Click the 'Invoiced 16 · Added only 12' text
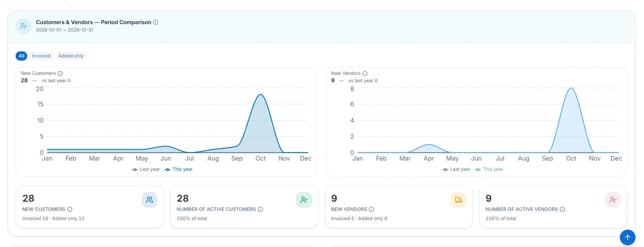Image resolution: width=644 pixels, height=247 pixels. pos(53,219)
